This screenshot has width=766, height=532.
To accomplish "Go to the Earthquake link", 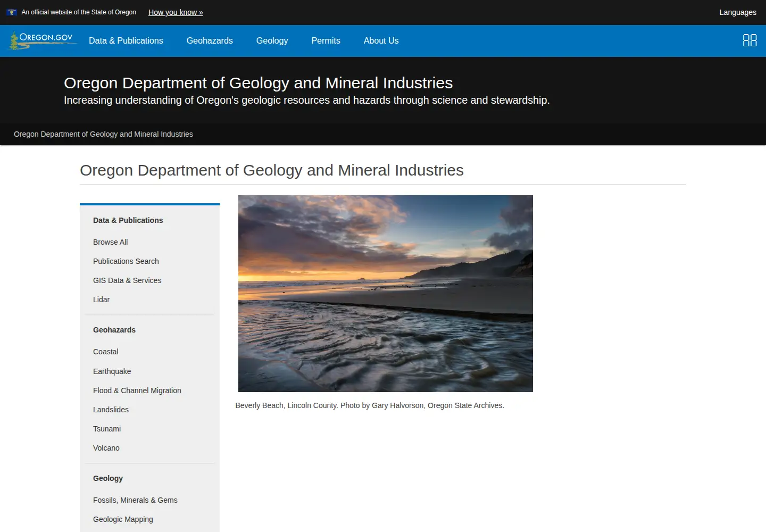I will click(x=112, y=371).
